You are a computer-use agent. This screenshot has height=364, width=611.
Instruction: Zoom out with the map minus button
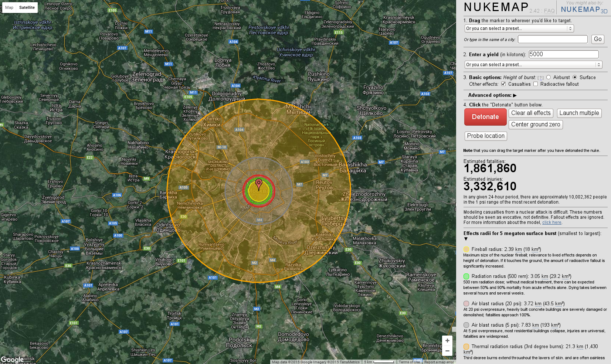[x=447, y=351]
